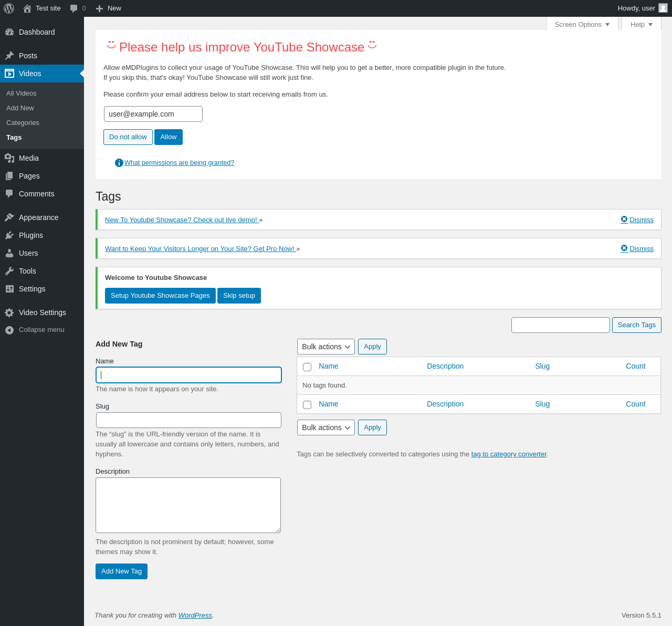
Task: Tick the select-all checkbox in table footer
Action: point(307,405)
